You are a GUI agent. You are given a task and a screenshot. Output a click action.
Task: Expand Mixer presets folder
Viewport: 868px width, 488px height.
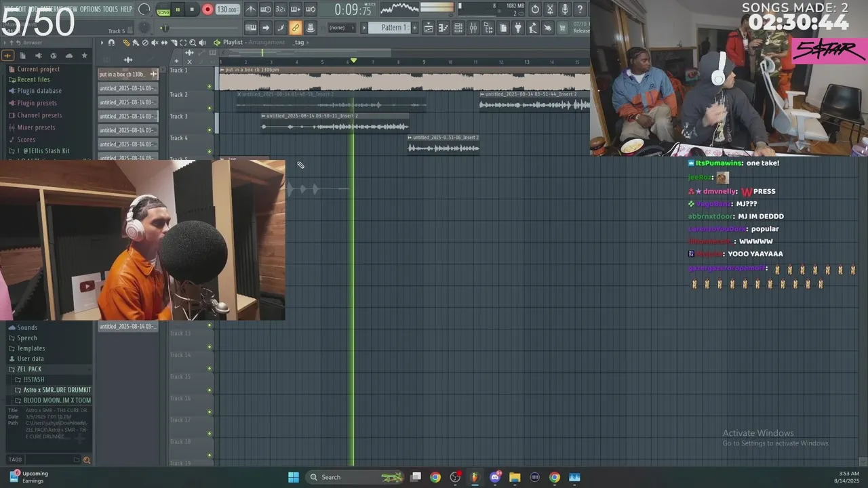pyautogui.click(x=36, y=127)
